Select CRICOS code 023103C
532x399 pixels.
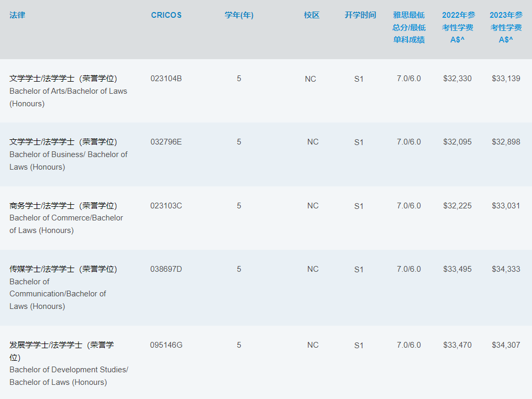[167, 206]
